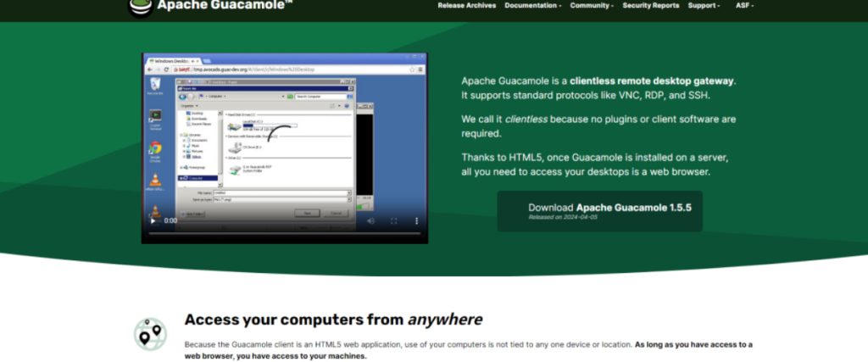Go to Release Archives page
The width and height of the screenshot is (868, 362).
click(465, 5)
